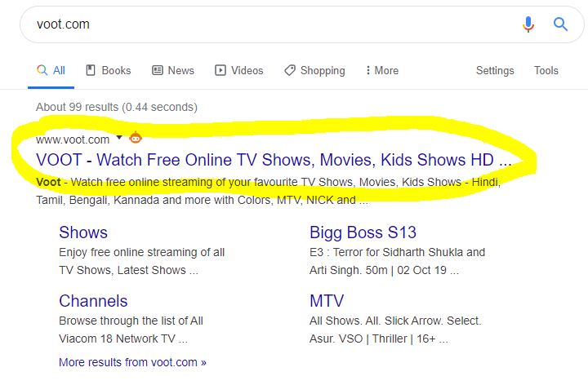Open the Channels sitelink
Viewport: 588px width, 385px height.
tap(93, 301)
